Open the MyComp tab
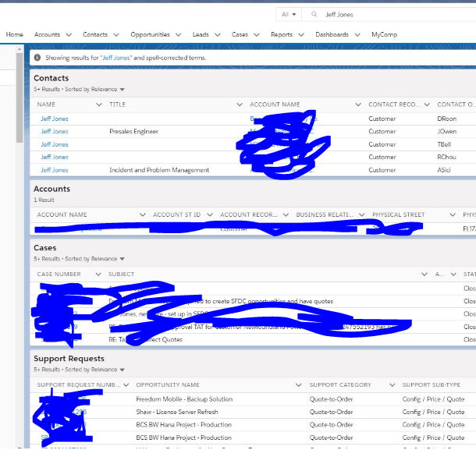 click(x=384, y=35)
